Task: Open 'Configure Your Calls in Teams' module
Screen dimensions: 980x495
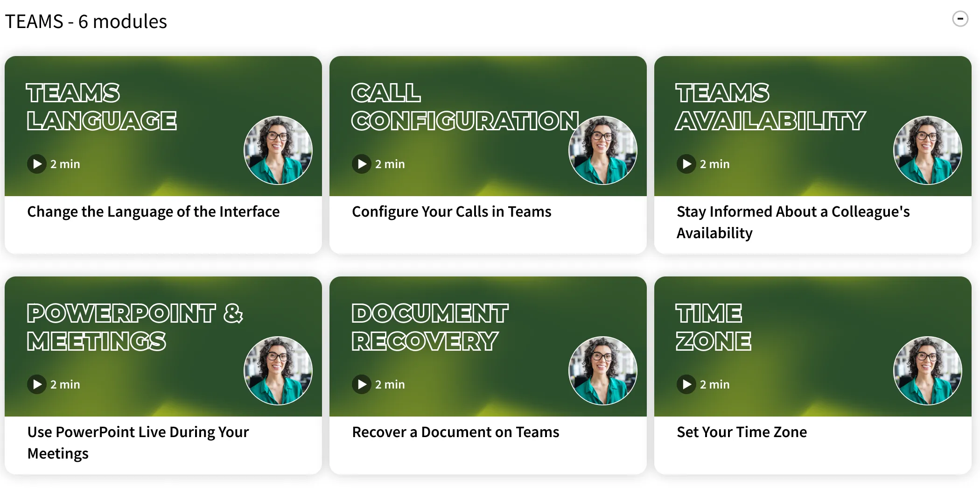Action: pyautogui.click(x=452, y=212)
